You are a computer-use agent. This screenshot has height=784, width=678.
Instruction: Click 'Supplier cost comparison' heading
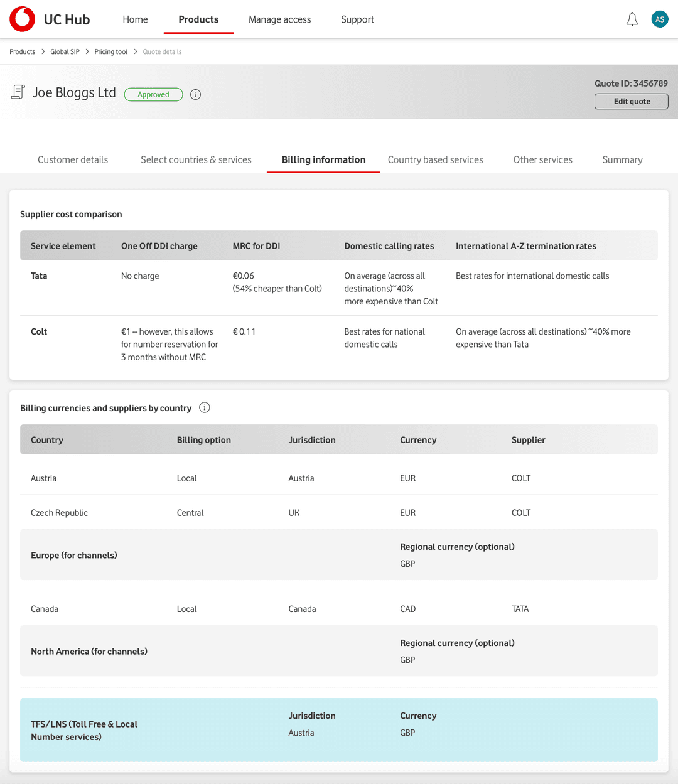[71, 214]
